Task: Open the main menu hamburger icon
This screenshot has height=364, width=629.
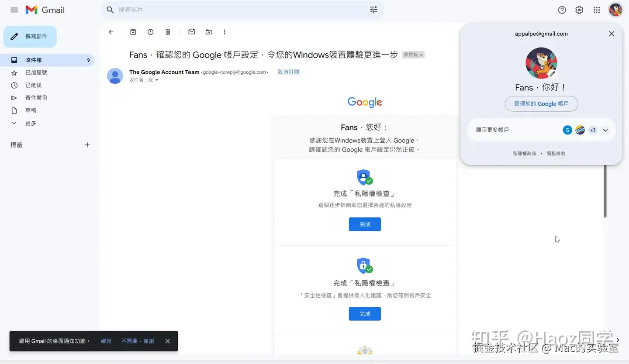Action: (14, 10)
